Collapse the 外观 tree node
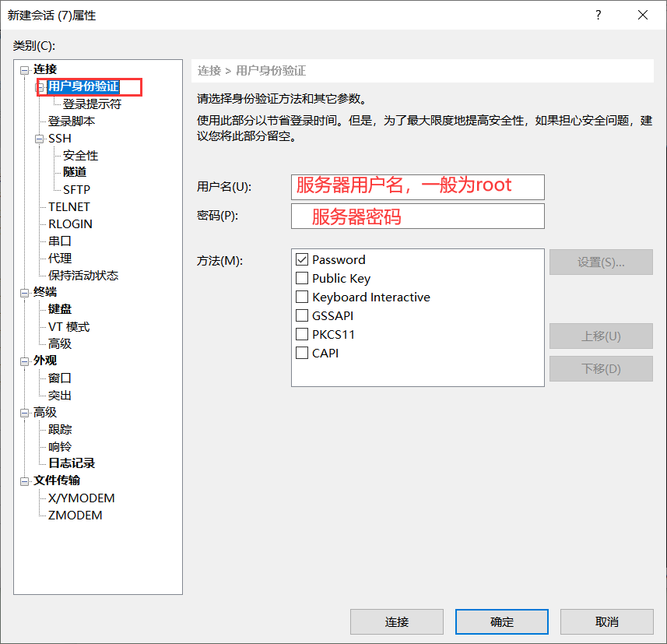Image resolution: width=667 pixels, height=644 pixels. tap(25, 361)
